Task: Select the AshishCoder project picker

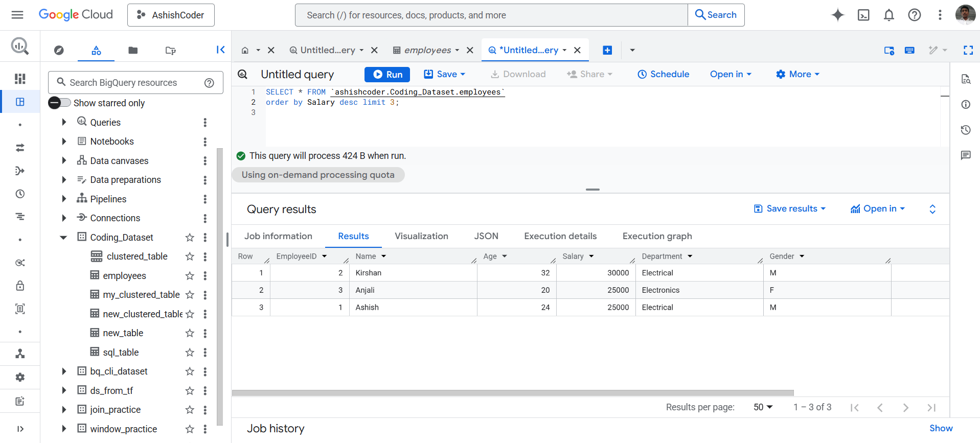Action: (171, 15)
